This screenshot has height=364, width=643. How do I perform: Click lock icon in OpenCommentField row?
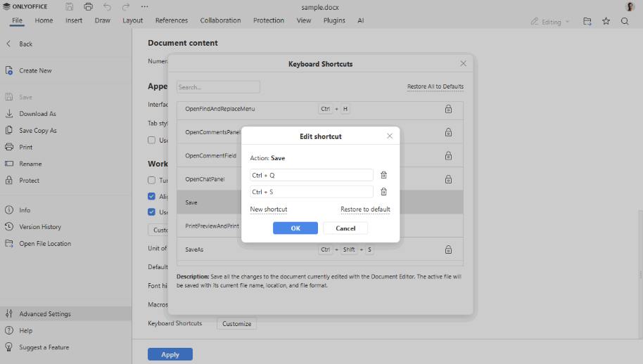[x=448, y=155]
